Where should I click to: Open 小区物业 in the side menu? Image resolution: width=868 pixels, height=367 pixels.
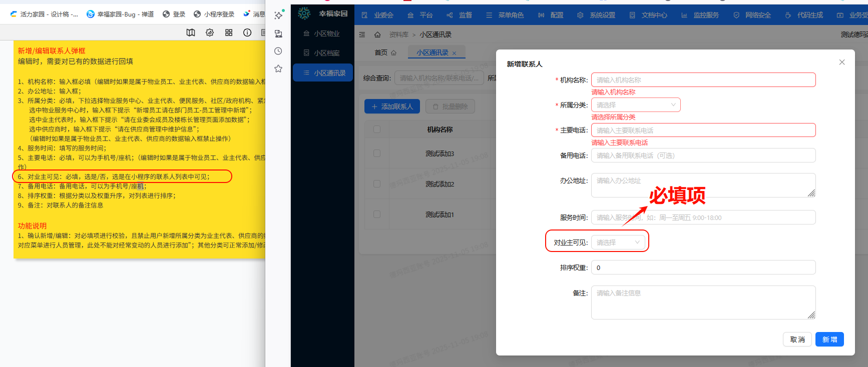(322, 33)
